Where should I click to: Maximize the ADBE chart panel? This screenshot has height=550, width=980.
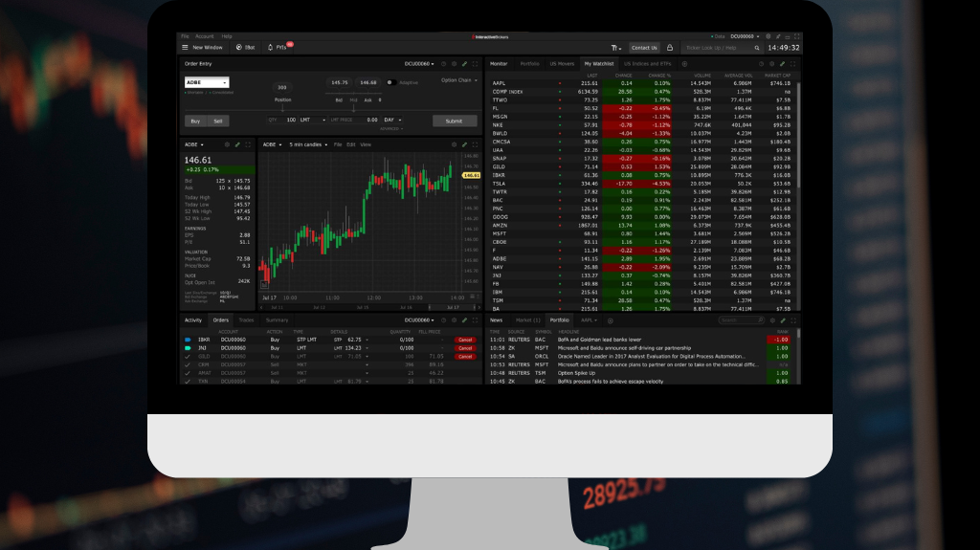[475, 144]
